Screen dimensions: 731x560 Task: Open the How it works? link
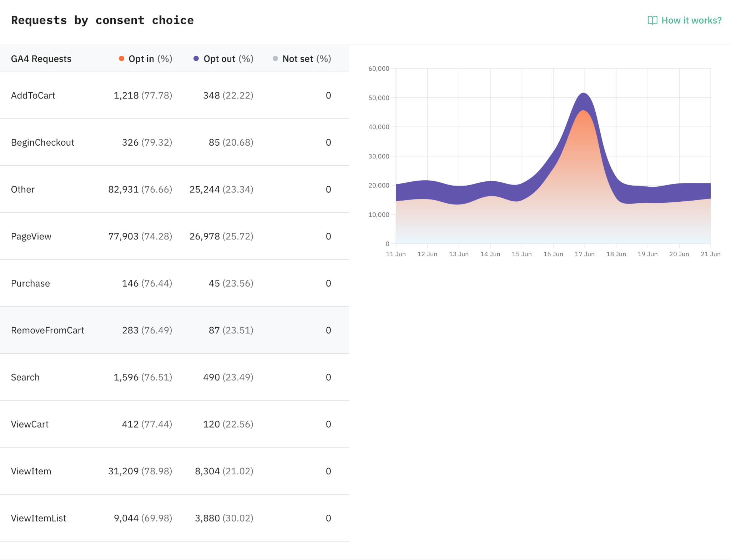685,20
